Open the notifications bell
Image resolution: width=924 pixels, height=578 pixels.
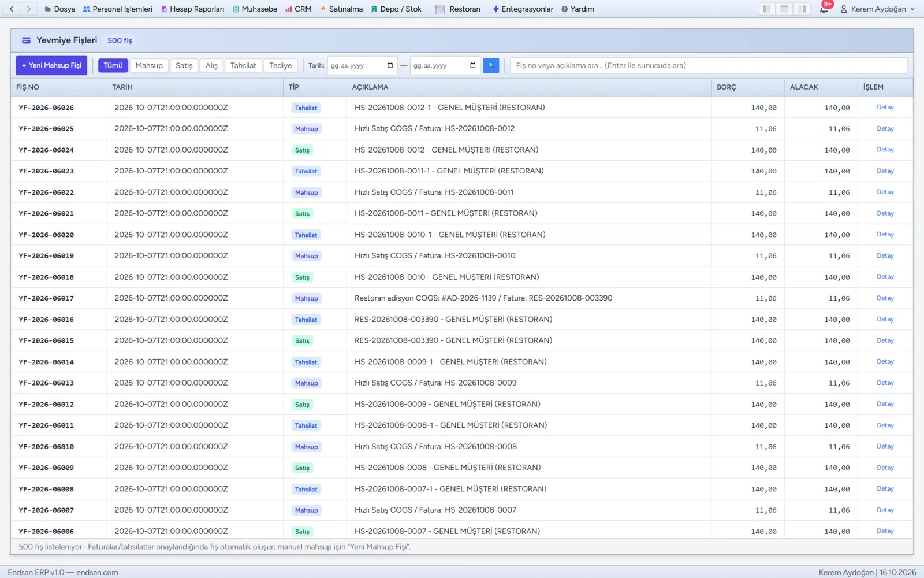point(824,9)
